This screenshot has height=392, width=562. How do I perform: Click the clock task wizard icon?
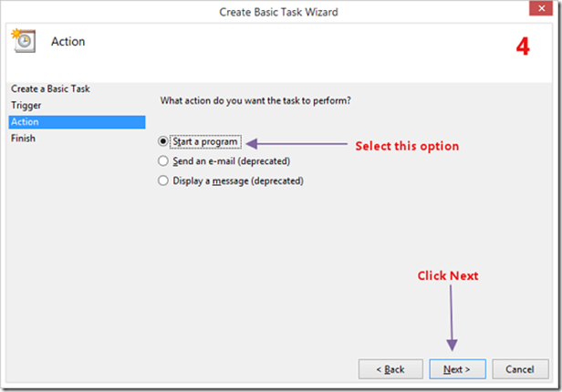(23, 40)
